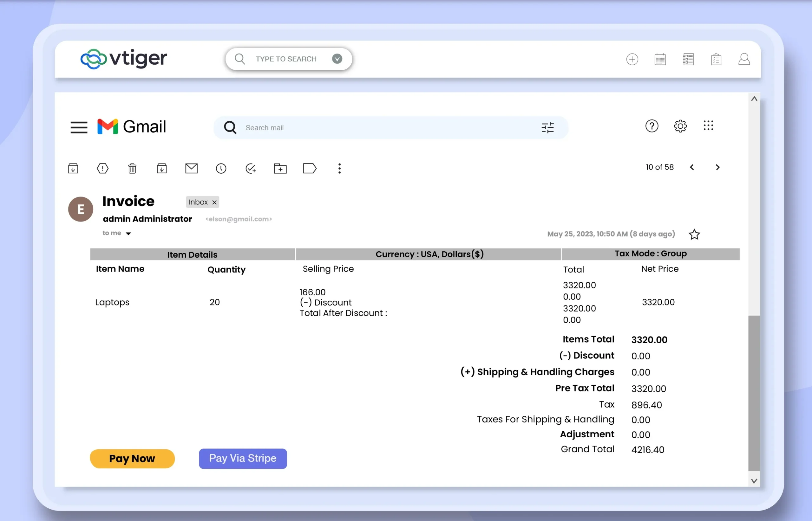The height and width of the screenshot is (521, 812).
Task: Show search options in Gmail search bar
Action: tap(547, 127)
